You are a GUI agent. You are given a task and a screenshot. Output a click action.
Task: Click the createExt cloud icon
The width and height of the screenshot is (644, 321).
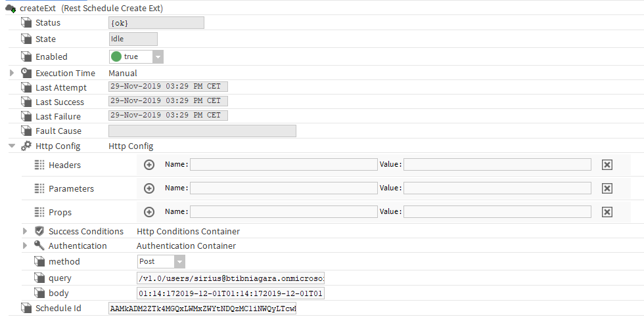click(x=11, y=8)
